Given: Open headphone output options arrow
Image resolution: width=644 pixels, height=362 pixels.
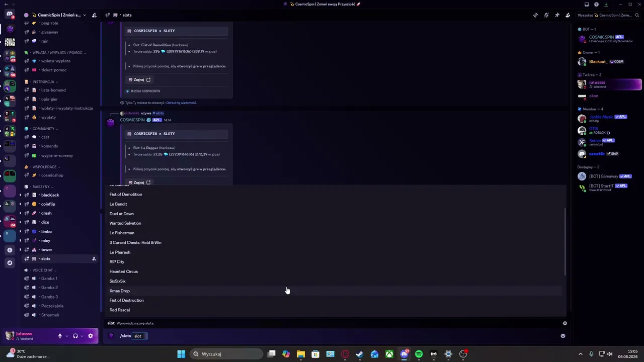Looking at the screenshot, I should click(x=82, y=336).
